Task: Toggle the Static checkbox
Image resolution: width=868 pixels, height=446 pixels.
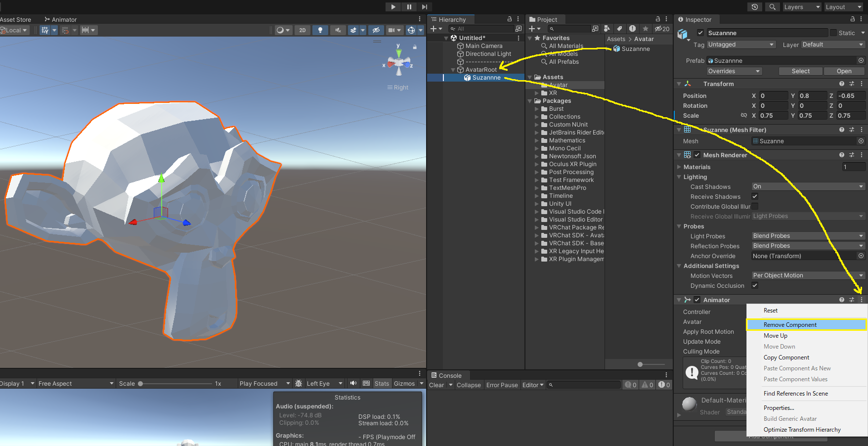Action: 833,33
